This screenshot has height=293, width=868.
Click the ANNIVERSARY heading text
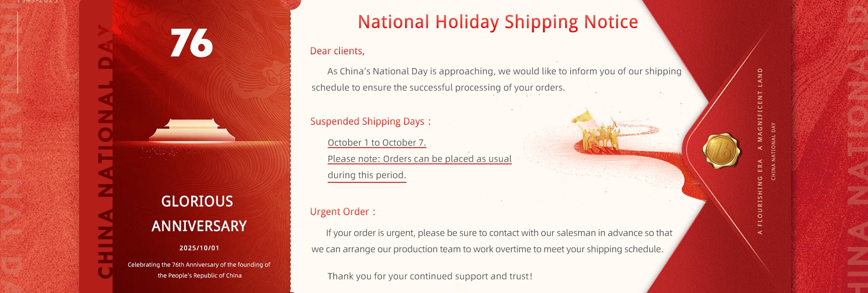[199, 226]
